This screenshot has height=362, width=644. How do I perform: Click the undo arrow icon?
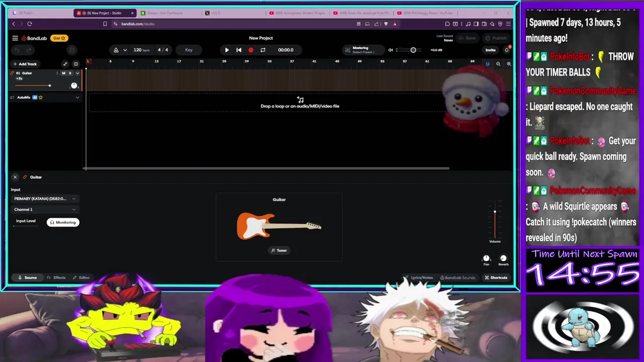(17, 50)
